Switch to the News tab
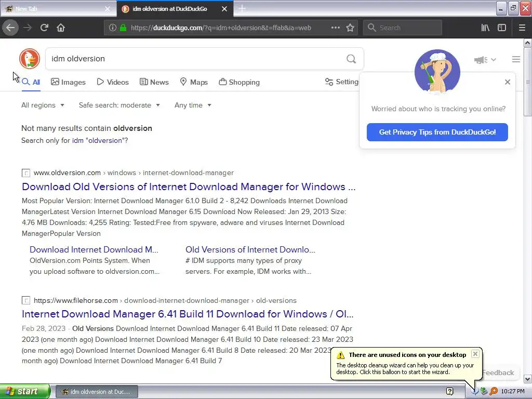Screen dimensions: 532x399 point(154,82)
